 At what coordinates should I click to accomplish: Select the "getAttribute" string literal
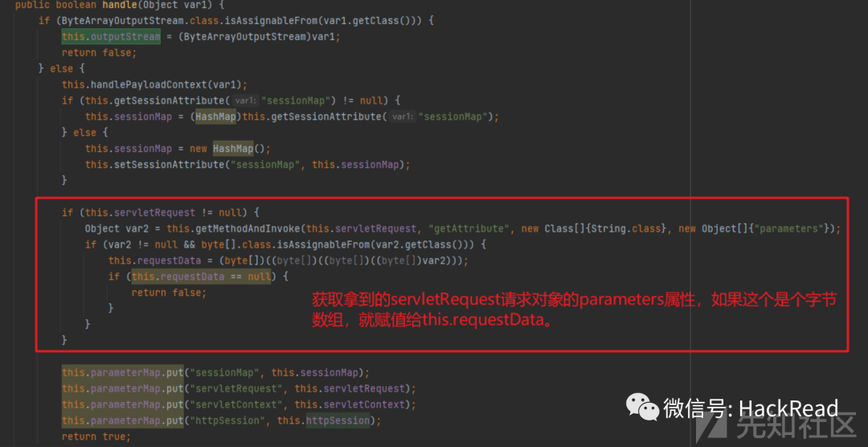tap(469, 229)
